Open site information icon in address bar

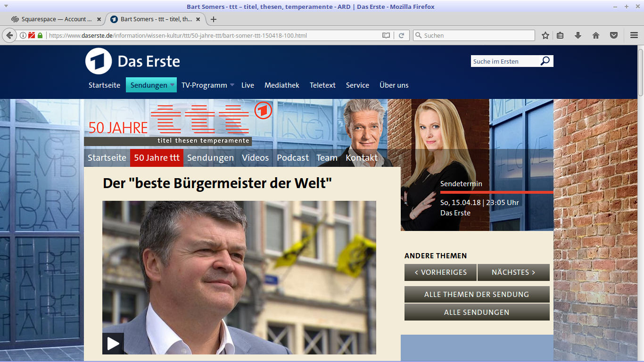tap(23, 35)
